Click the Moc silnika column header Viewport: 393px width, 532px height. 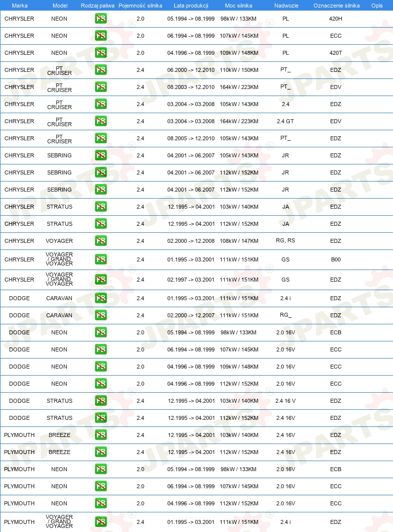(239, 6)
